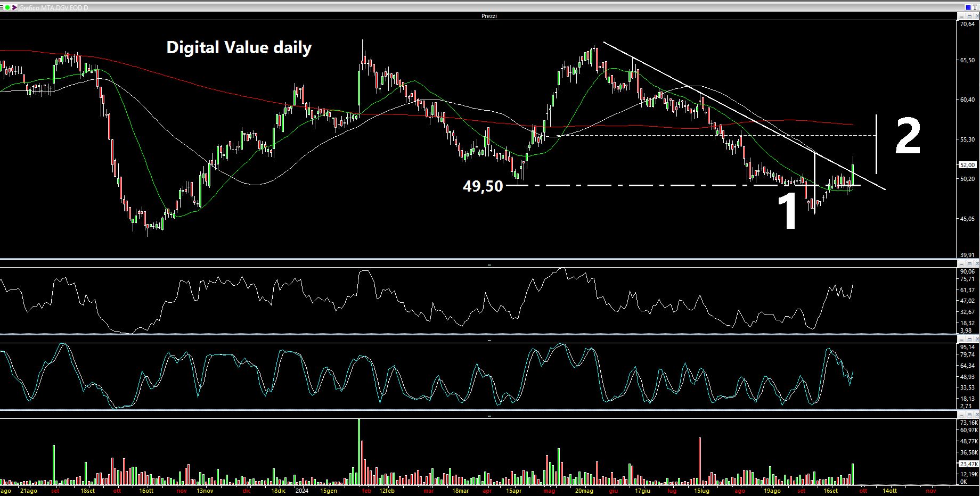Viewport: 980px width, 496px height.
Task: Click the green status circle icon
Action: click(x=7, y=7)
